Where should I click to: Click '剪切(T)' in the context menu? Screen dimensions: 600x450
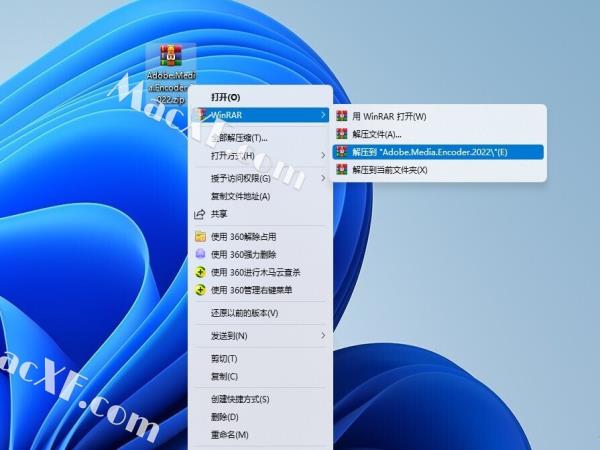click(224, 358)
